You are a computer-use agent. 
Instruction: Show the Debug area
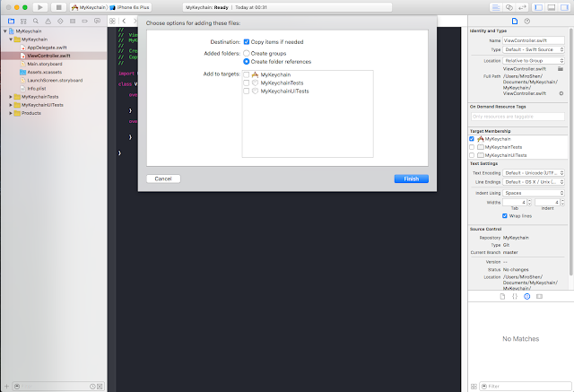(552, 7)
